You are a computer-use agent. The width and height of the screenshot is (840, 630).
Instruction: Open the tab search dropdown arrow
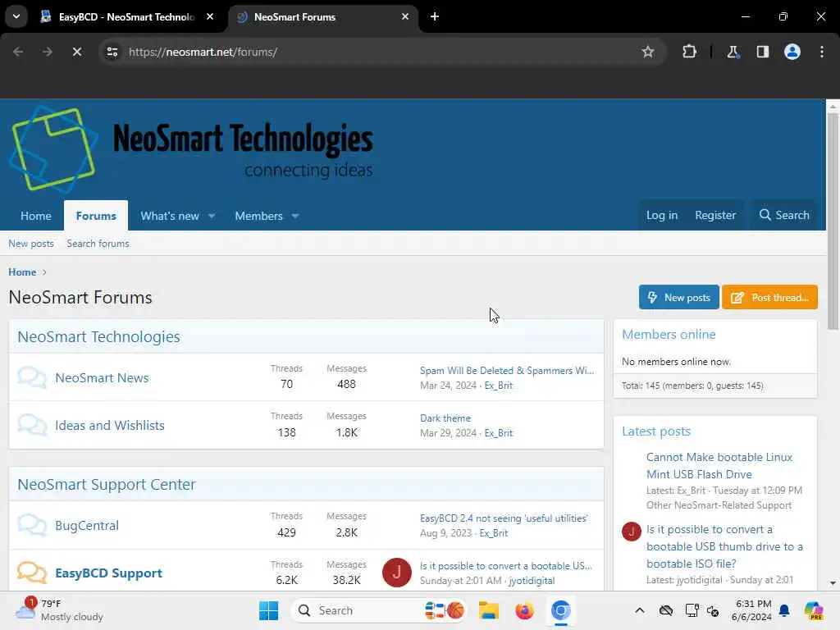(16, 16)
